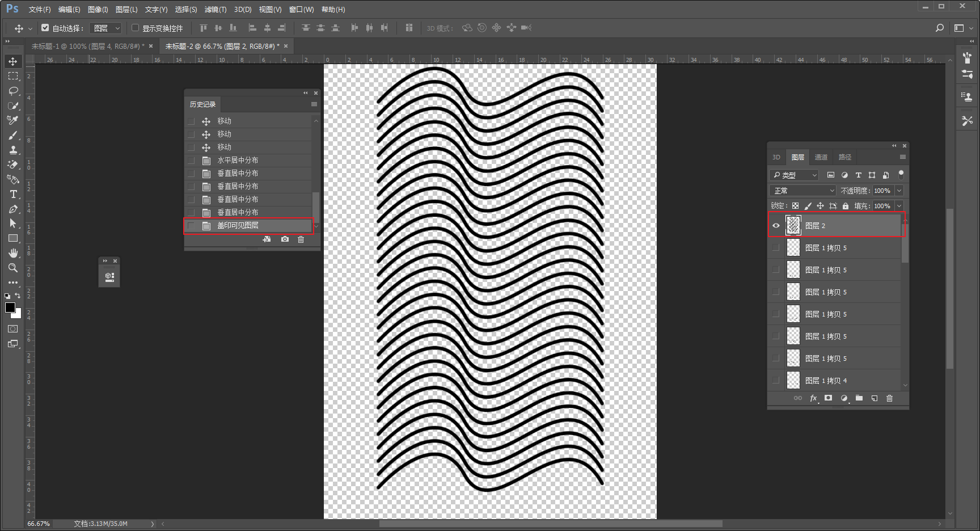Expand the opacity slider dropdown arrow
980x531 pixels.
click(899, 191)
